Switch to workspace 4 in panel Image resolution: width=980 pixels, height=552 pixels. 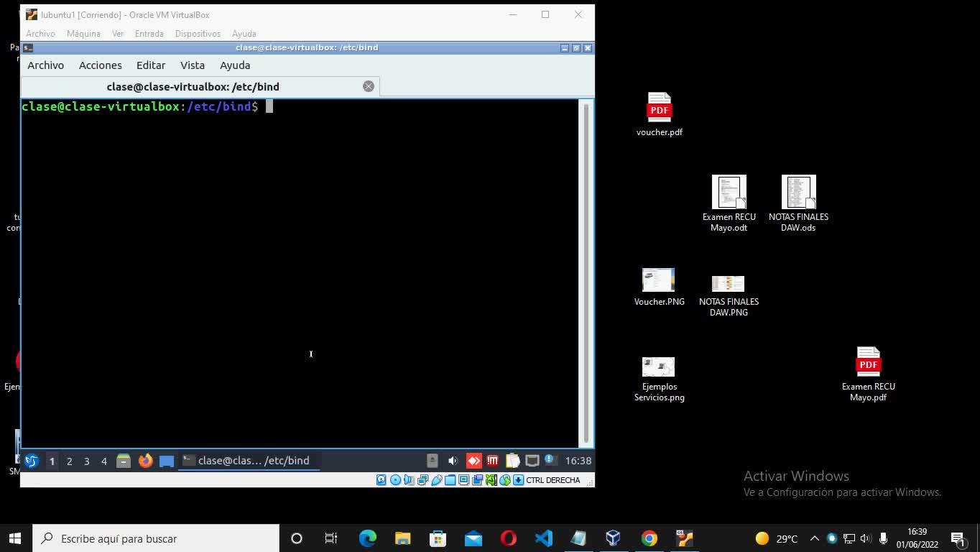coord(103,461)
